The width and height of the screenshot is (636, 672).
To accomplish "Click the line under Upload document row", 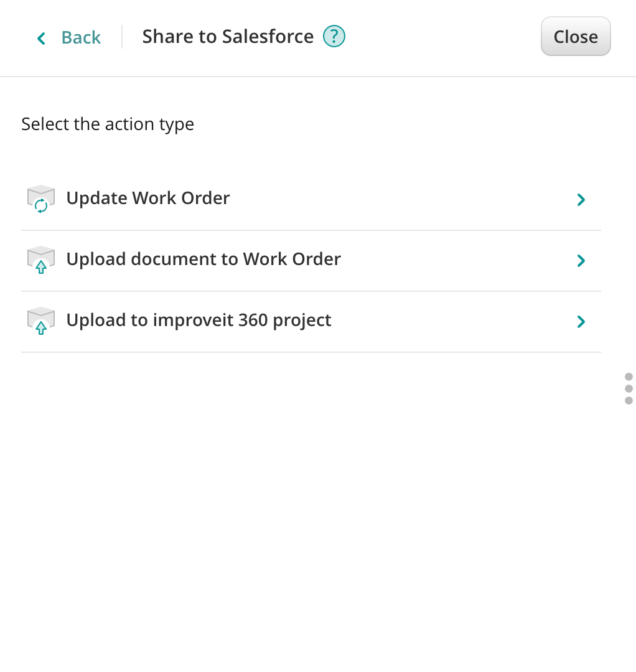I will (311, 291).
